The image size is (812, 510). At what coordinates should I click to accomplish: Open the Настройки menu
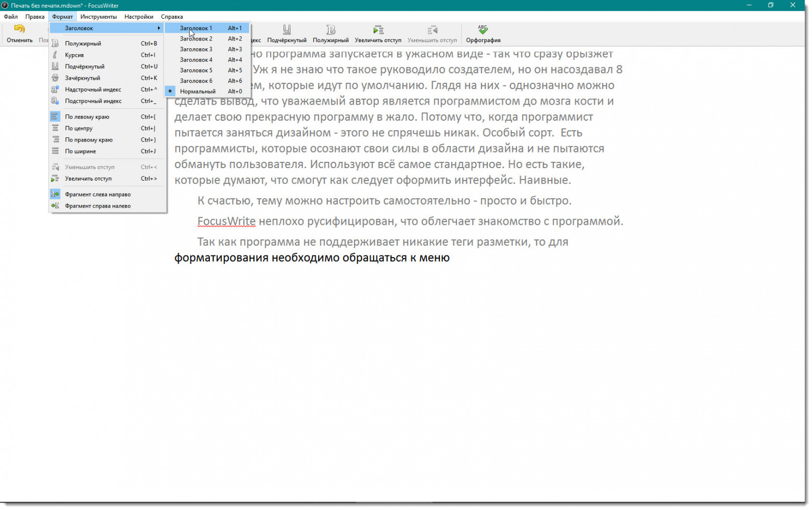click(x=138, y=16)
